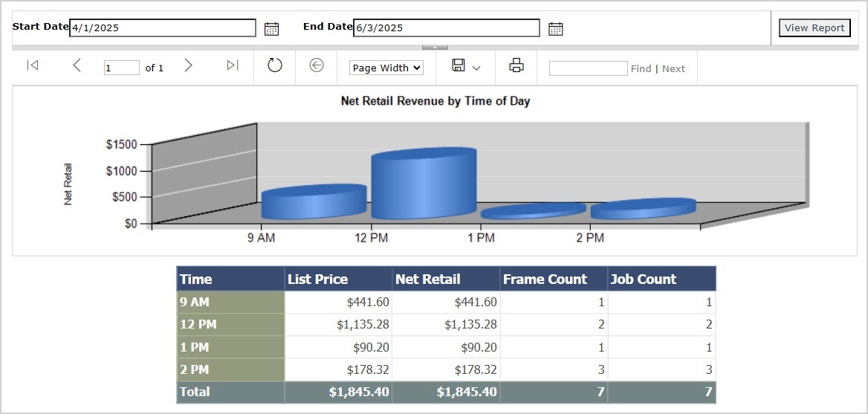Click the Job Count column header
This screenshot has height=414, width=868.
661,279
